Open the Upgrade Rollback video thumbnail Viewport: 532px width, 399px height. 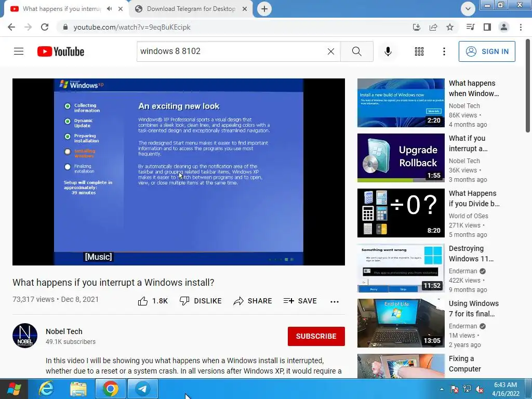(401, 158)
